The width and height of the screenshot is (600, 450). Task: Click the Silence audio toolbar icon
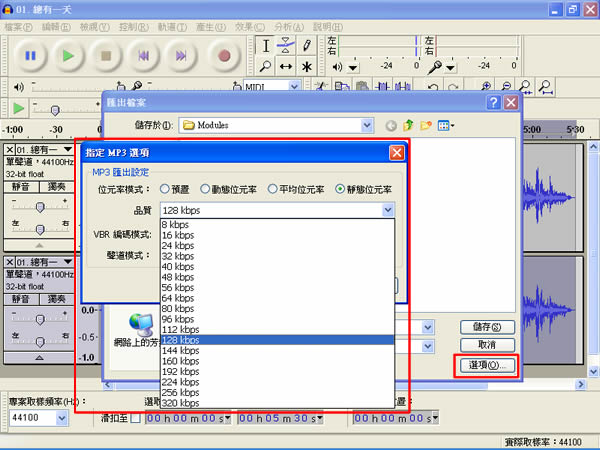click(403, 87)
